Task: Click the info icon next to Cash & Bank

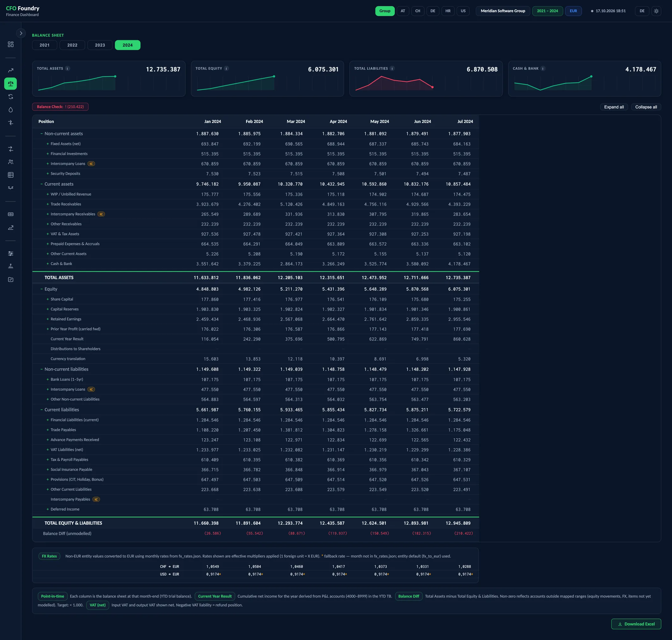Action: (x=543, y=69)
